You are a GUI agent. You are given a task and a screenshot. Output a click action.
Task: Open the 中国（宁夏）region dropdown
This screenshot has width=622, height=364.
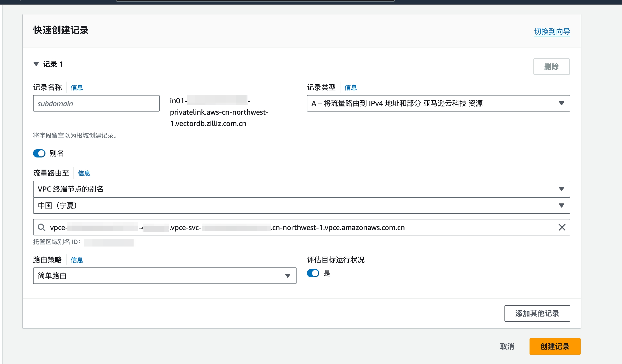301,205
